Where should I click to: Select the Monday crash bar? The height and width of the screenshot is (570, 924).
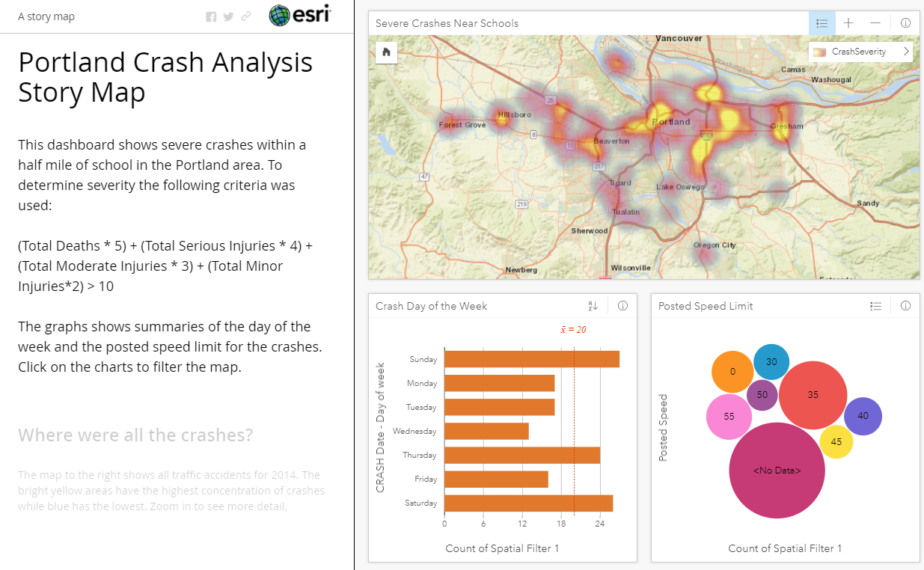click(x=500, y=383)
